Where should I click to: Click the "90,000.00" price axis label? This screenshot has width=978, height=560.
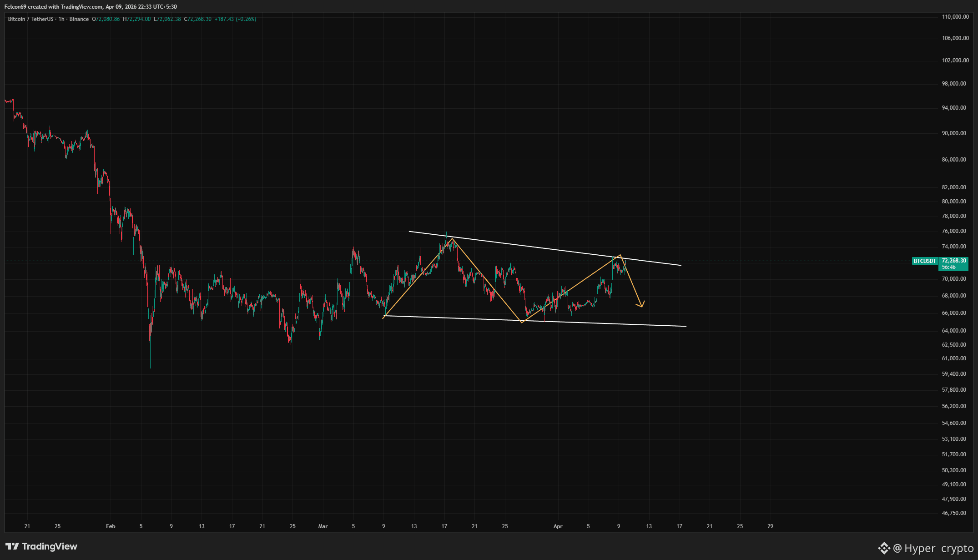pyautogui.click(x=954, y=133)
